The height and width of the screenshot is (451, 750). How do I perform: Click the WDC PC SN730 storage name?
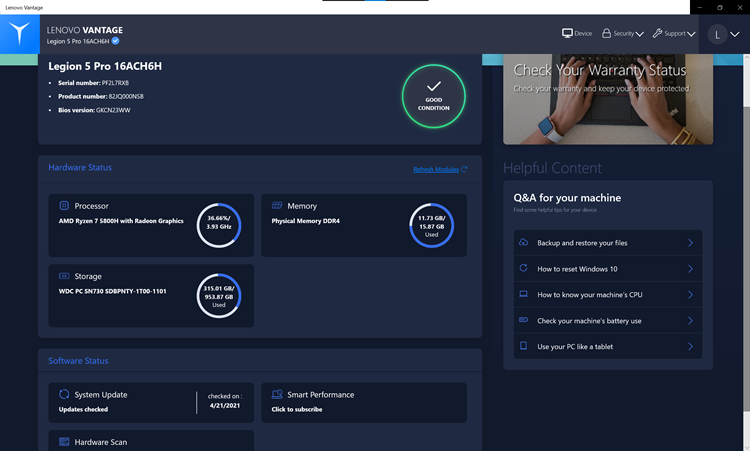[112, 291]
